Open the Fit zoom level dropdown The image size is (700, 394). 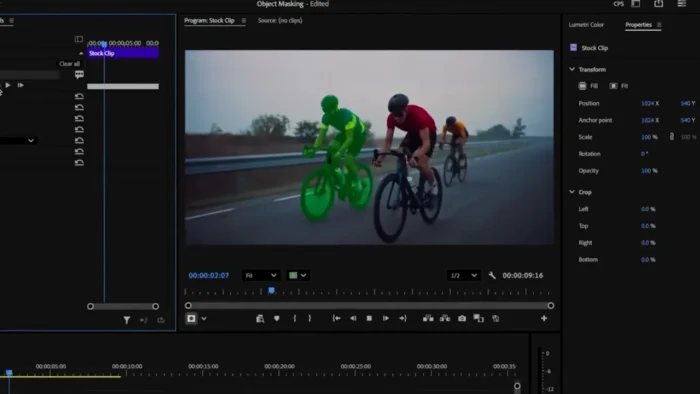[261, 275]
